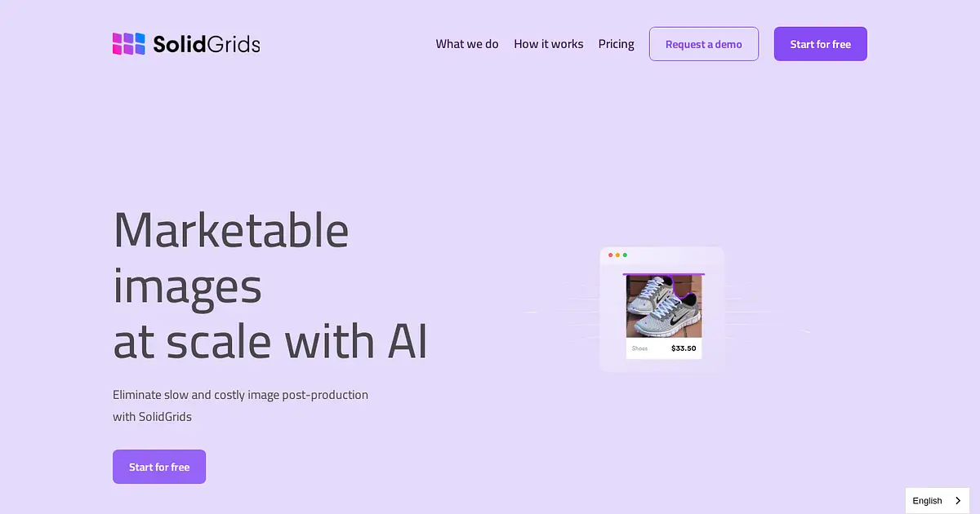
Task: Click the Shoes caption under sneaker image
Action: coord(639,348)
